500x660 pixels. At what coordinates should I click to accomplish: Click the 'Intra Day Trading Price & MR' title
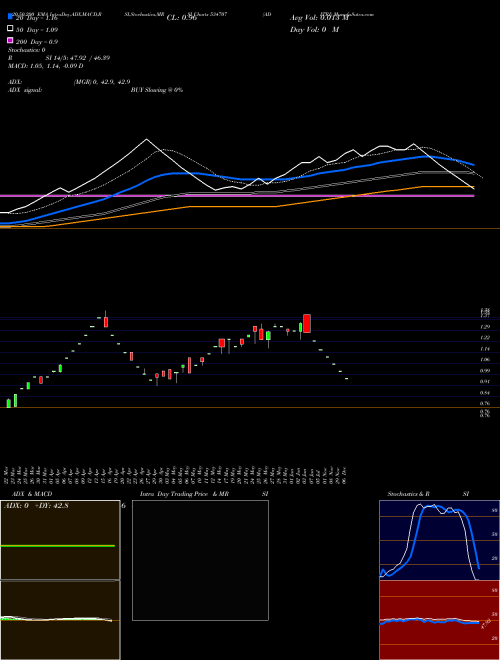pos(184,494)
